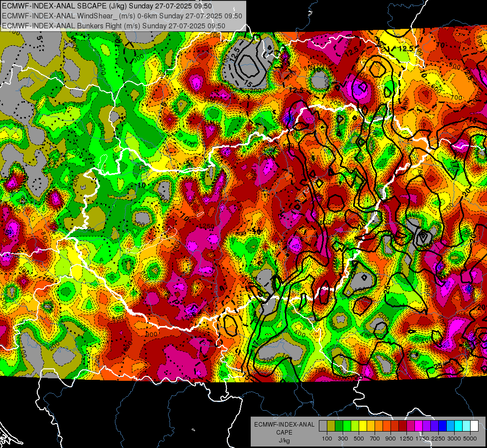Click the legend value 2250
The width and height of the screenshot is (487, 448).
(438, 439)
